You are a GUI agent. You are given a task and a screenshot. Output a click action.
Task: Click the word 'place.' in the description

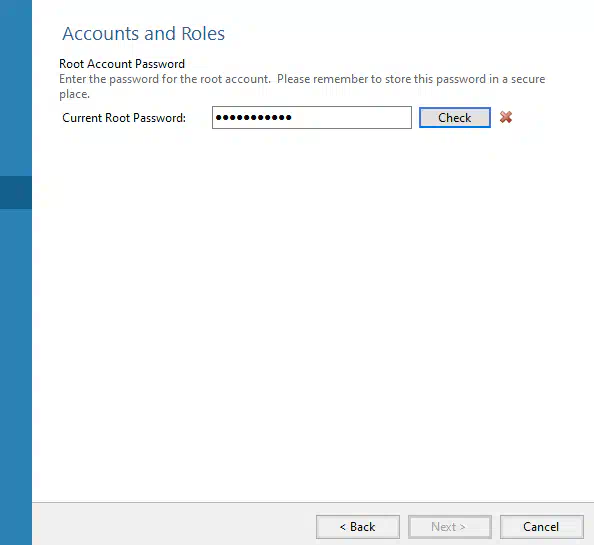coord(74,94)
